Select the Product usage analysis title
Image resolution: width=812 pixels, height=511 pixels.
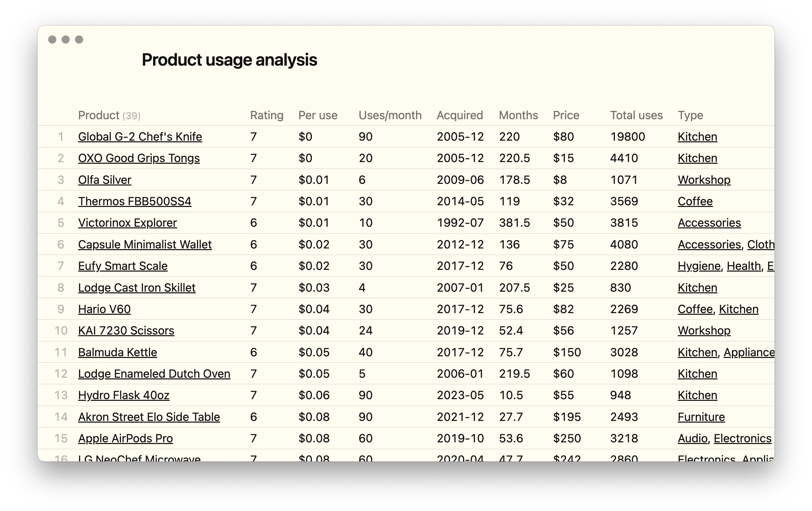[229, 60]
